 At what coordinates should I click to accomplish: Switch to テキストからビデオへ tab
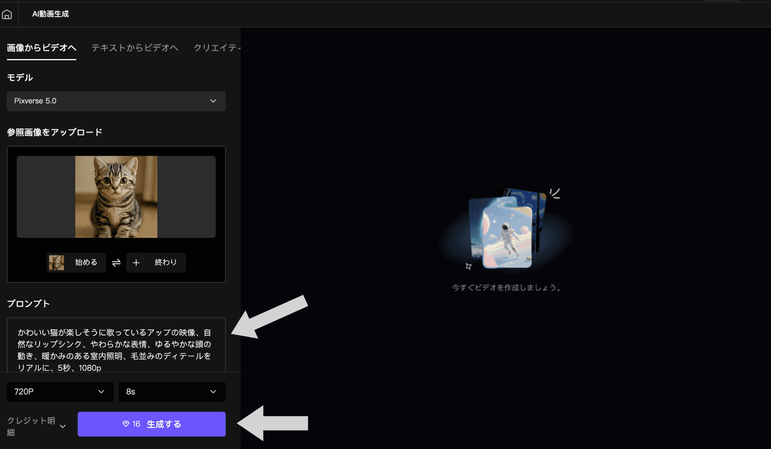pos(135,48)
